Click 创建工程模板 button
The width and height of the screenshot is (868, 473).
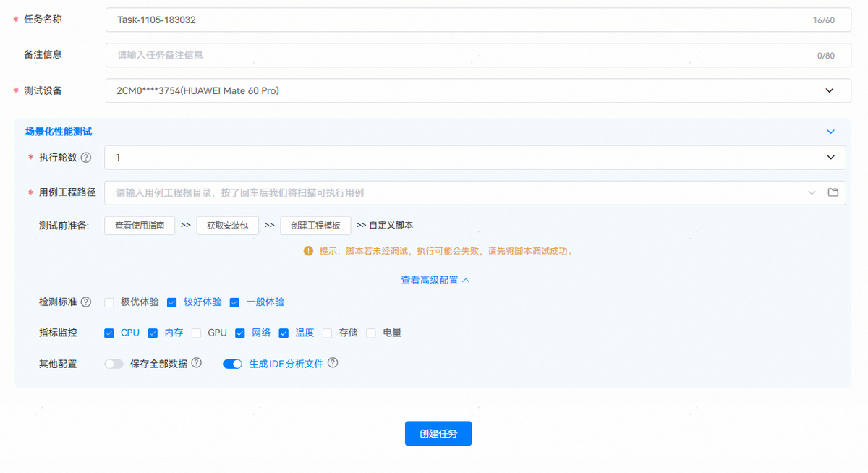315,226
